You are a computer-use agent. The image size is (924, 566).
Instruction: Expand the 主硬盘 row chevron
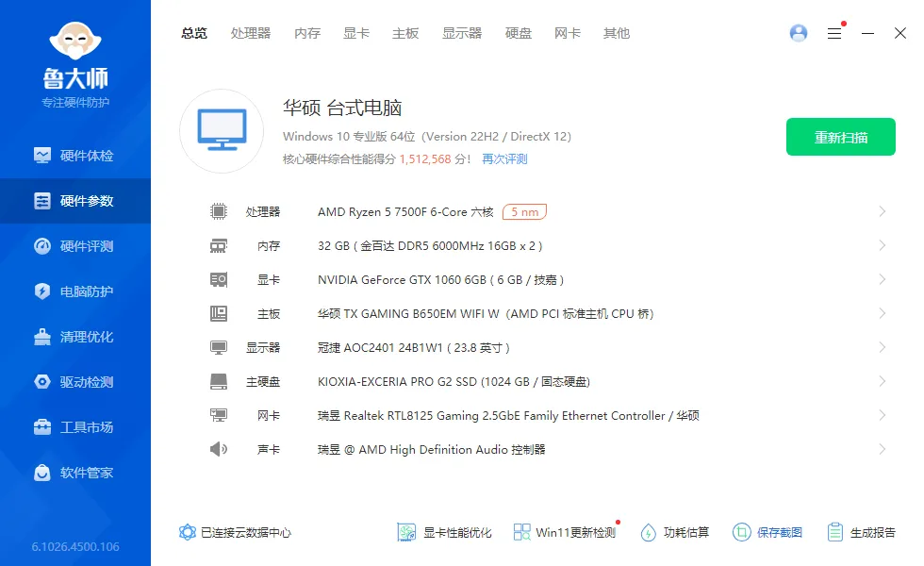pos(883,381)
